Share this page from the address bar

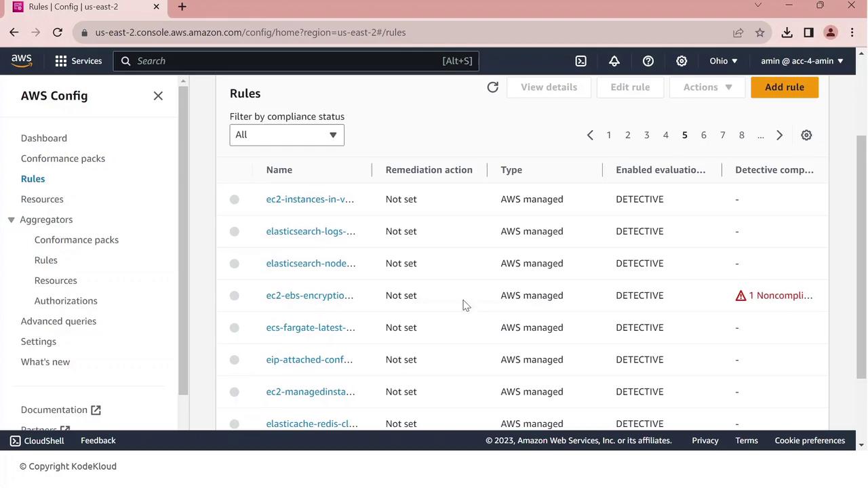point(738,33)
